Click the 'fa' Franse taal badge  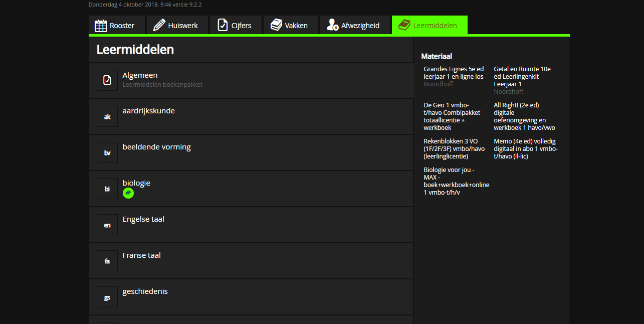[x=107, y=261]
